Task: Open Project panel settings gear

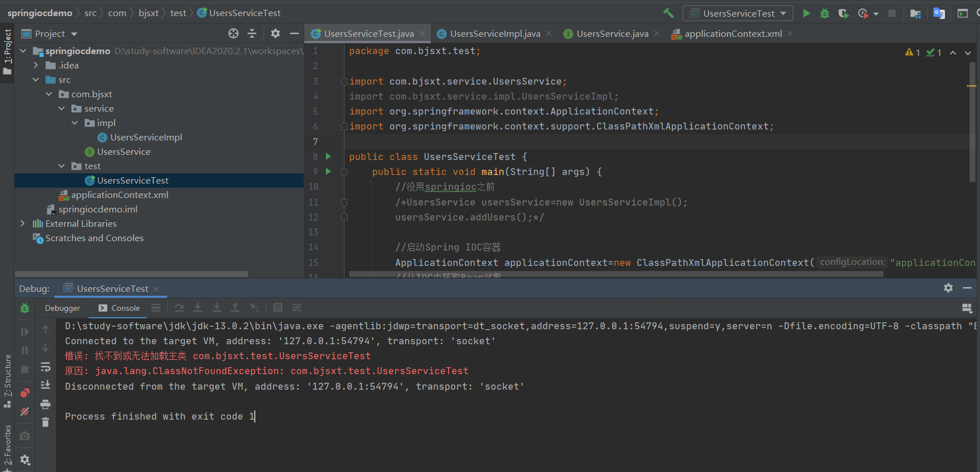Action: click(x=275, y=33)
